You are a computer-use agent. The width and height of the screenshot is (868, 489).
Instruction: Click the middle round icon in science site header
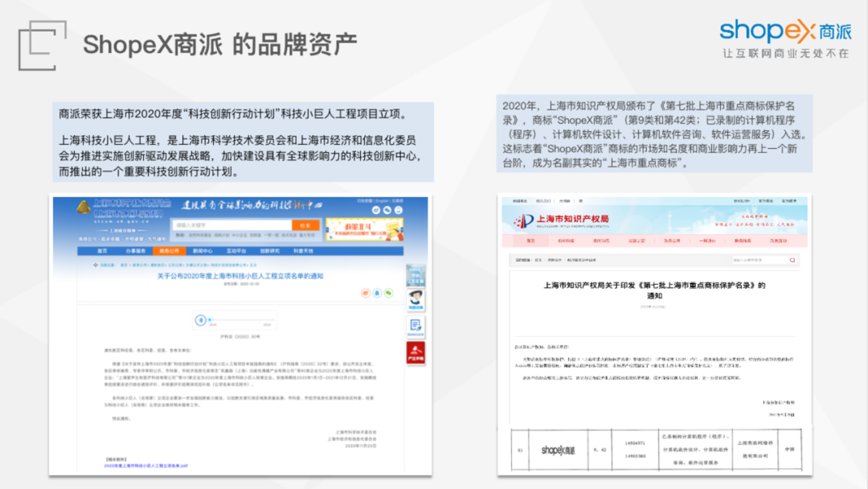coord(387,211)
